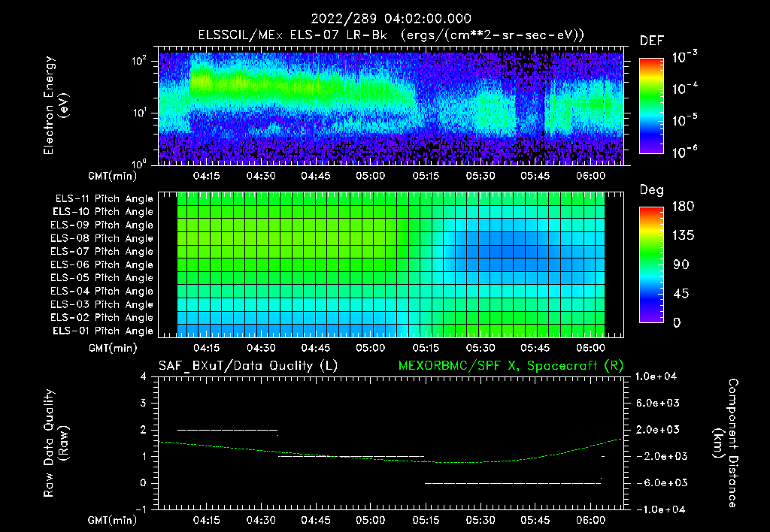Select the ELS-04 Pitch Angle row label

pos(102,291)
